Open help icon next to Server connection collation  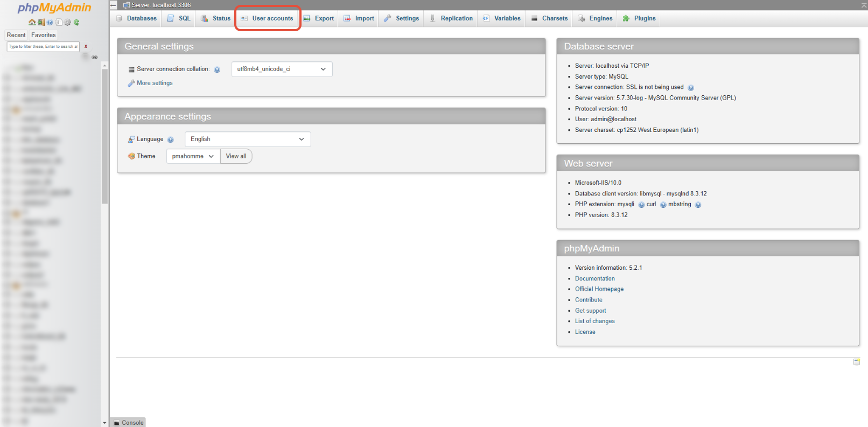pyautogui.click(x=217, y=69)
